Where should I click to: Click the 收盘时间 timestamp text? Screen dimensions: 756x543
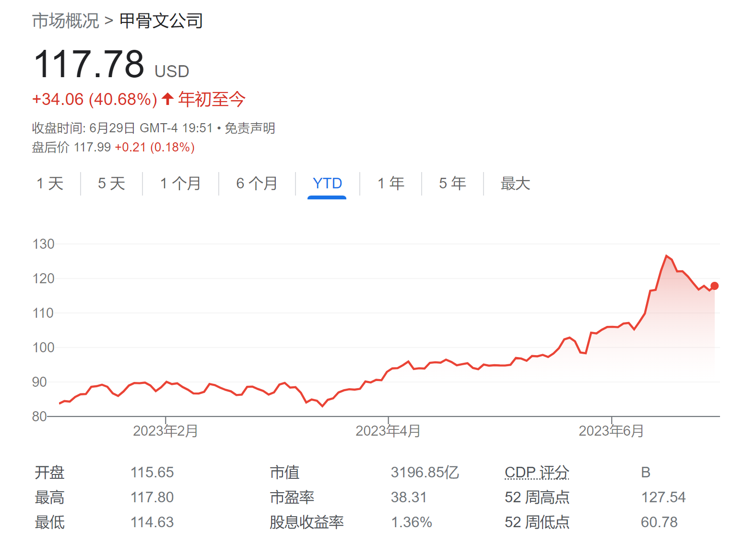(122, 128)
